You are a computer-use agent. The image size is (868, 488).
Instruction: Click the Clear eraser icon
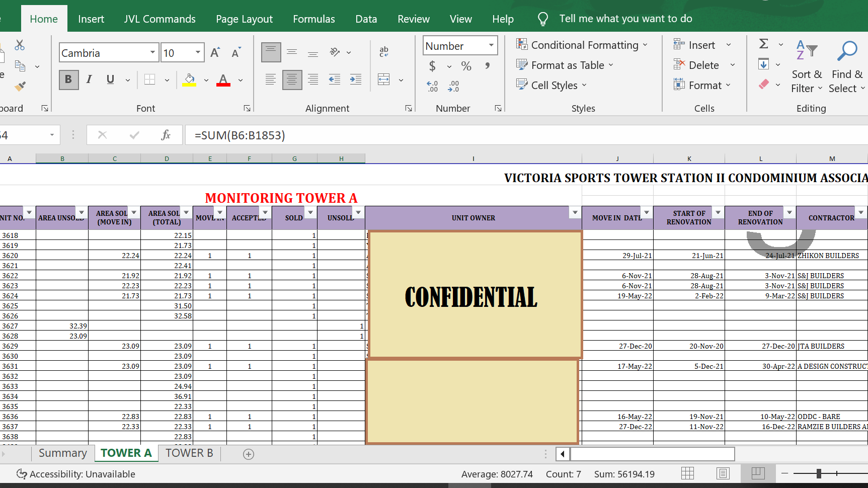tap(763, 84)
